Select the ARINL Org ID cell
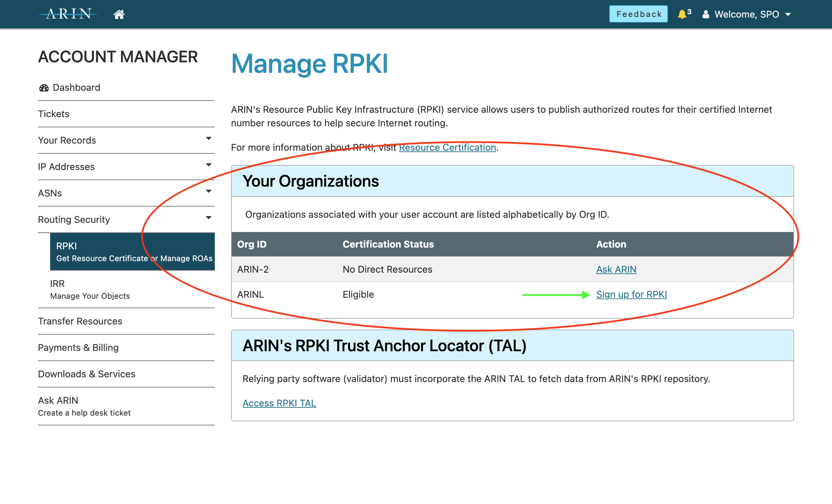The image size is (832, 504). coord(250,294)
